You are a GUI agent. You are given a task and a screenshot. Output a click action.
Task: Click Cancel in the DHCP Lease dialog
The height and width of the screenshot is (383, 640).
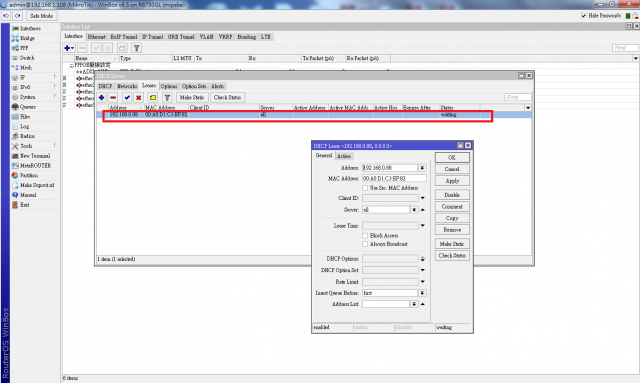[x=452, y=169]
